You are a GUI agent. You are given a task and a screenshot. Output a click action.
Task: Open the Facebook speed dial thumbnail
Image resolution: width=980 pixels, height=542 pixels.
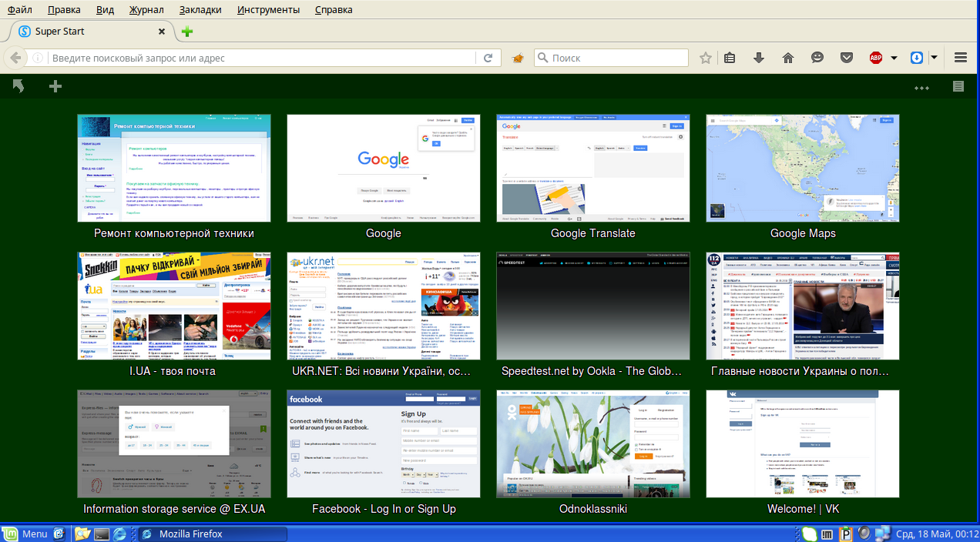[x=384, y=444]
